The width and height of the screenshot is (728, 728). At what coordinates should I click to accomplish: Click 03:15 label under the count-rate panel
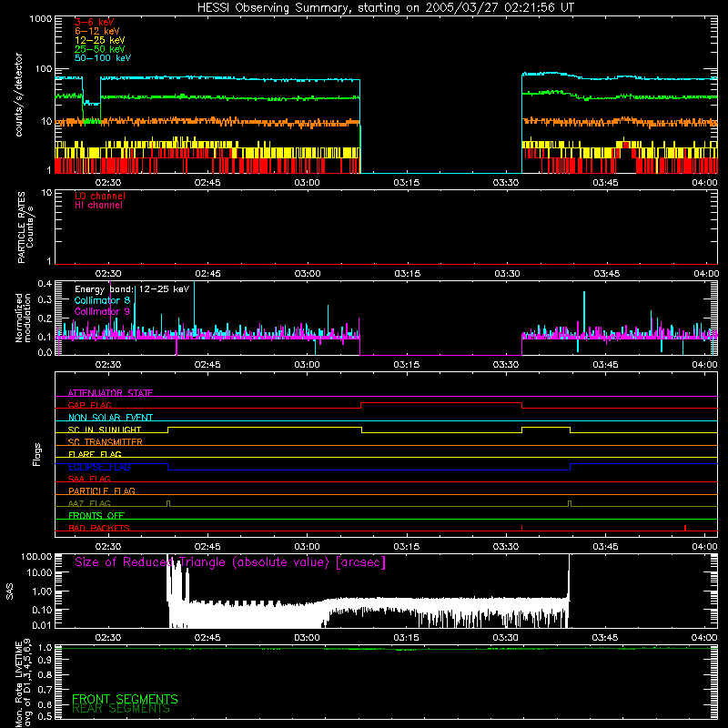tap(407, 183)
